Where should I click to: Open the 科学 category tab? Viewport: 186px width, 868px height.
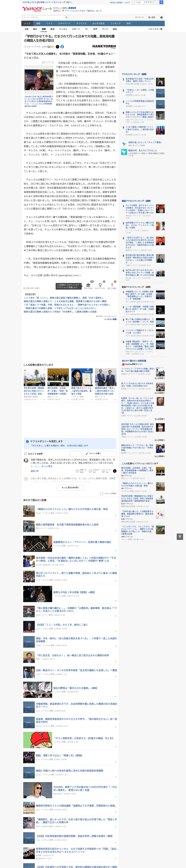(x=95, y=29)
